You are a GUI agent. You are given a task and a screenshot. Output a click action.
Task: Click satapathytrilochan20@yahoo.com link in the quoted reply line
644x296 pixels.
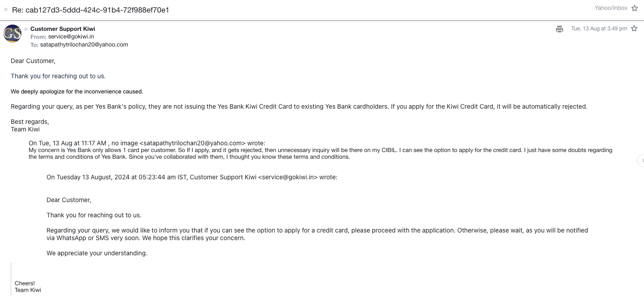tap(193, 143)
